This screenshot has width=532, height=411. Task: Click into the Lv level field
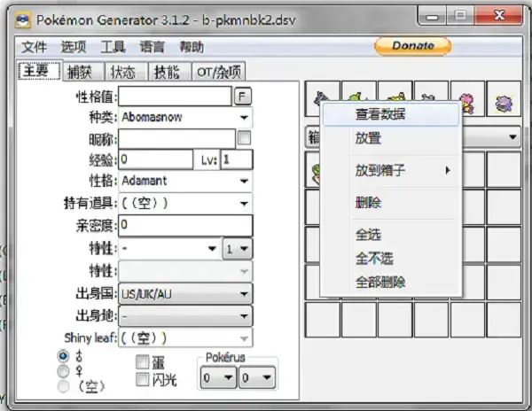237,159
